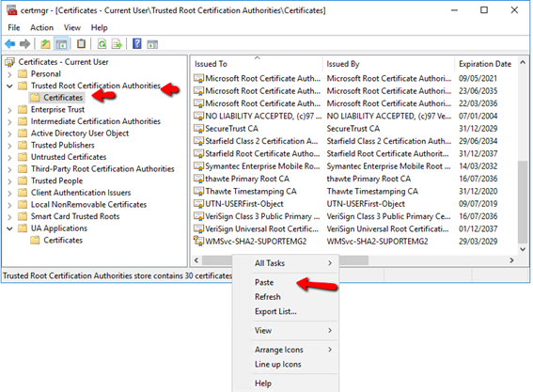Viewport: 533px width, 392px height.
Task: Click the green Refresh toolbar icon
Action: click(x=102, y=44)
